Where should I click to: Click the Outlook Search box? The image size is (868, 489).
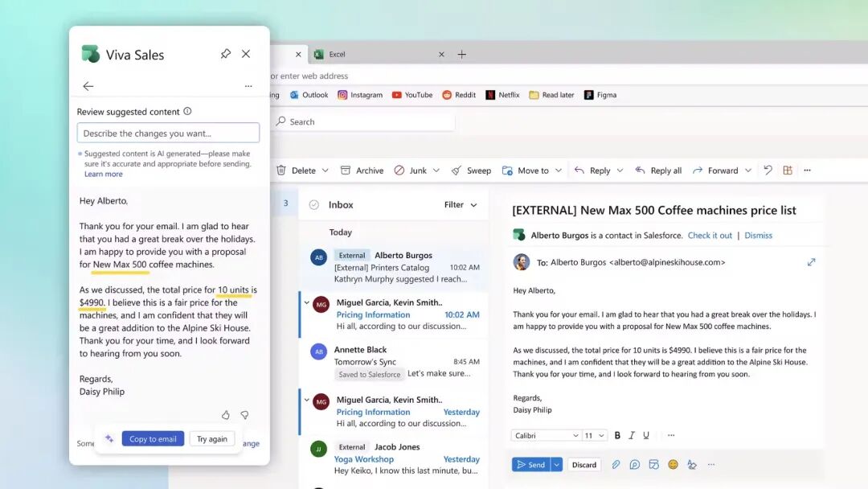pos(364,121)
